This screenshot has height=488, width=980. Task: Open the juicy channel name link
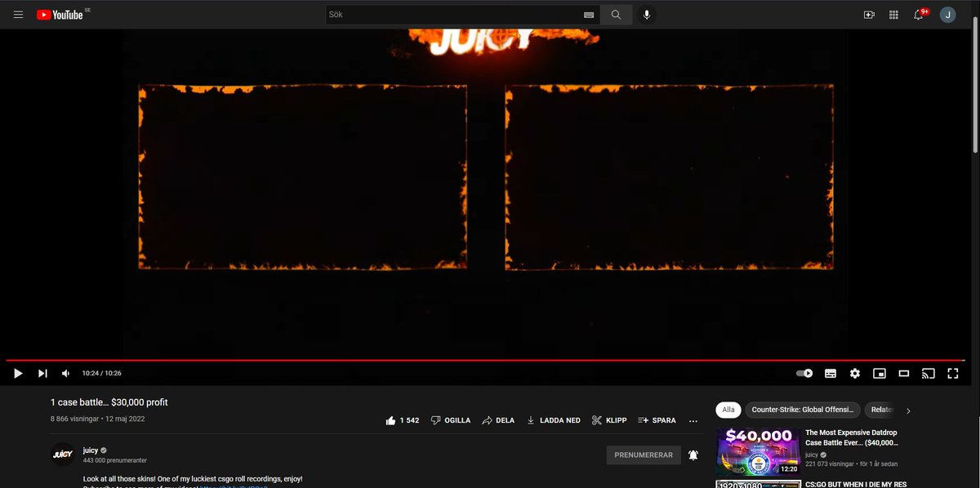click(90, 450)
